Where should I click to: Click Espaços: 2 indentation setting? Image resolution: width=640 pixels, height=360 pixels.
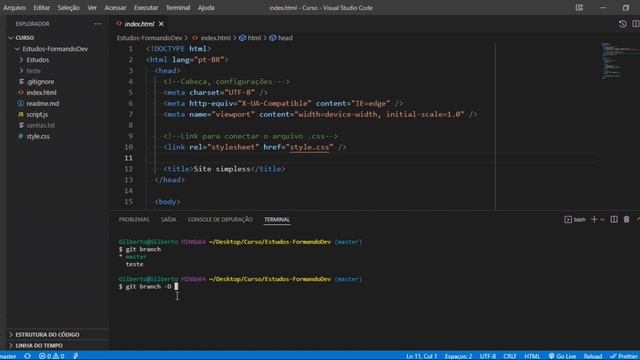(x=458, y=356)
